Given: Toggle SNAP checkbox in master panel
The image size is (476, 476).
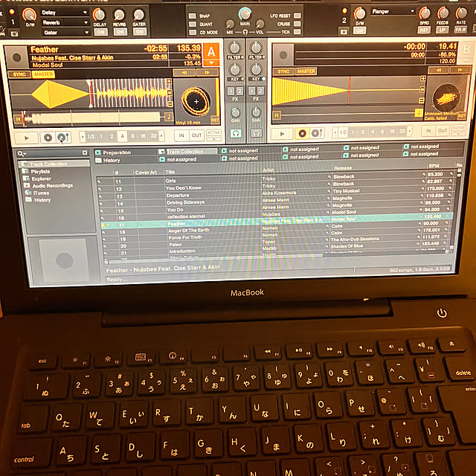Looking at the screenshot, I should pos(192,16).
